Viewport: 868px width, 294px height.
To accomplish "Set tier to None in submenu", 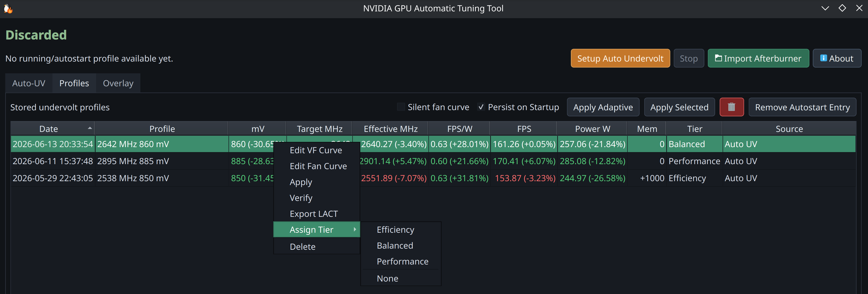I will click(x=401, y=279).
